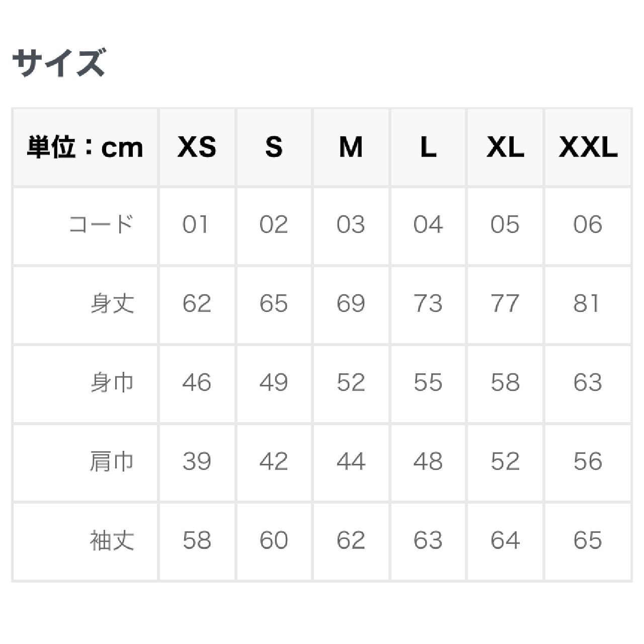
Task: Select the S size column header
Action: (274, 147)
